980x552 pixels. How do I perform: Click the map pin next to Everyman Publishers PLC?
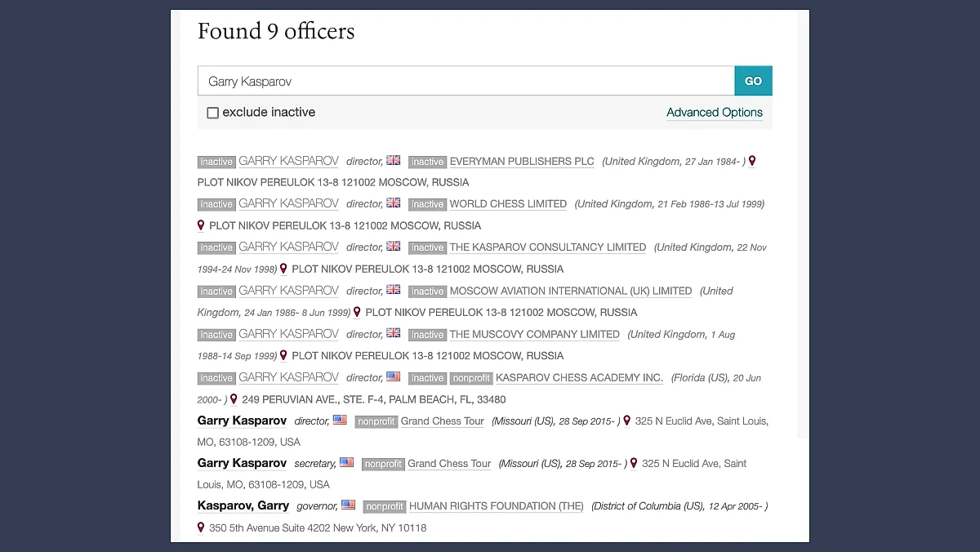click(x=752, y=161)
